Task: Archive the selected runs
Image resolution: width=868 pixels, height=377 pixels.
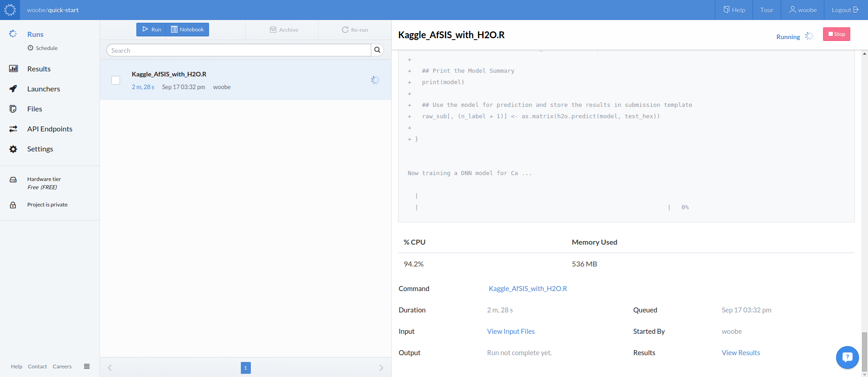Action: point(284,30)
